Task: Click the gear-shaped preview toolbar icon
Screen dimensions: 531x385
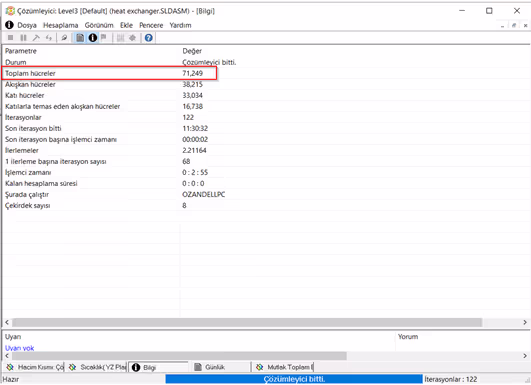Action: tap(132, 38)
